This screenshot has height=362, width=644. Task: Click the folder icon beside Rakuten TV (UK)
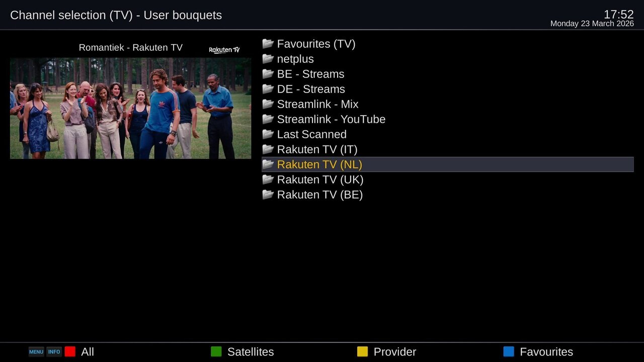pyautogui.click(x=268, y=179)
